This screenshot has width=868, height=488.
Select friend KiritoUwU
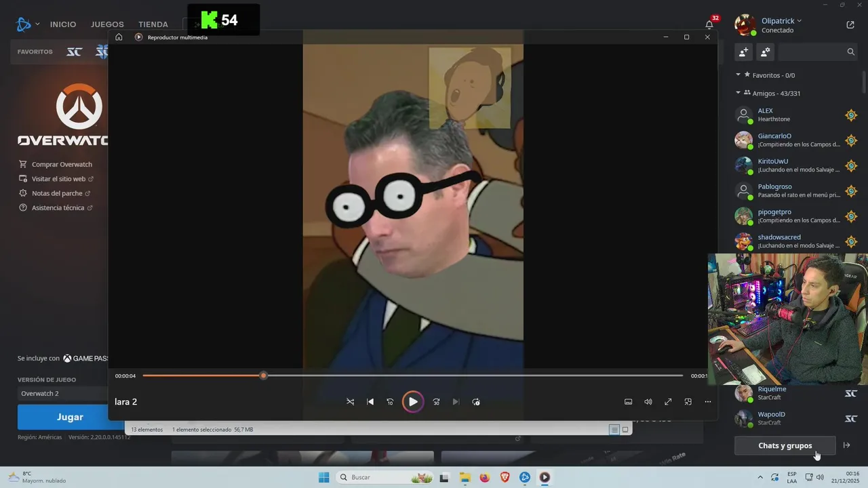[797, 165]
